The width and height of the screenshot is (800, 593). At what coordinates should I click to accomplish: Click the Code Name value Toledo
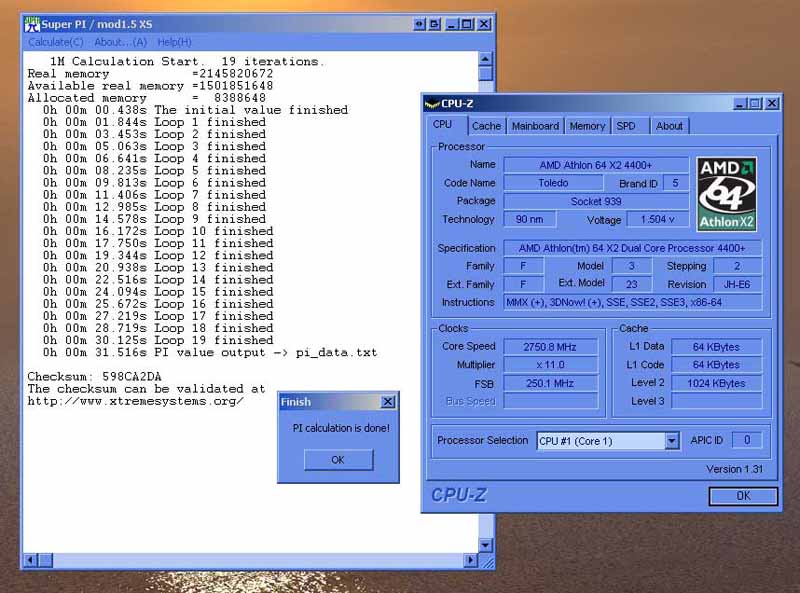tap(553, 183)
